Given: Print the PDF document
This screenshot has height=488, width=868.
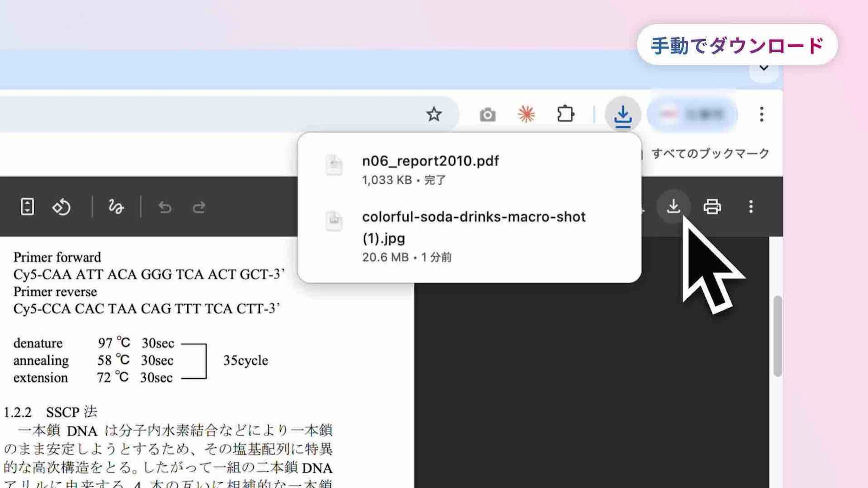Looking at the screenshot, I should [x=712, y=207].
